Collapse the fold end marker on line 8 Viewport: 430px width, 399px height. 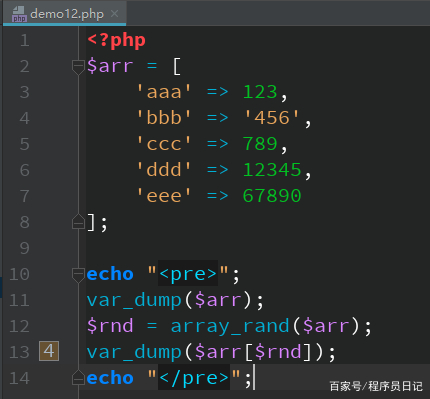[78, 221]
